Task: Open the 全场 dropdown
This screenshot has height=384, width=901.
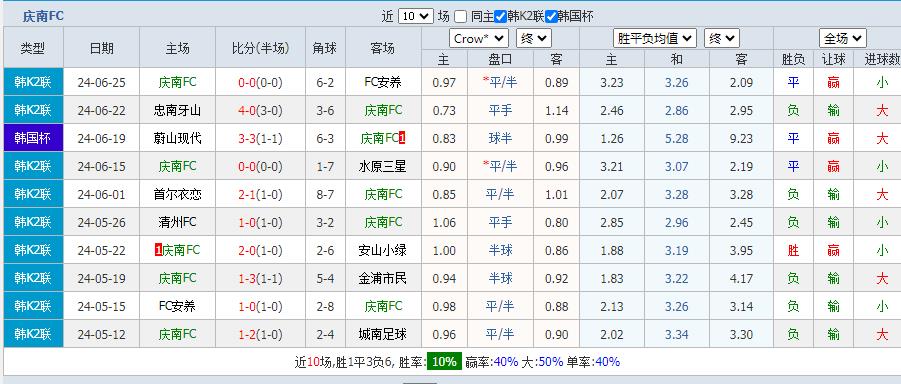Action: [x=843, y=39]
